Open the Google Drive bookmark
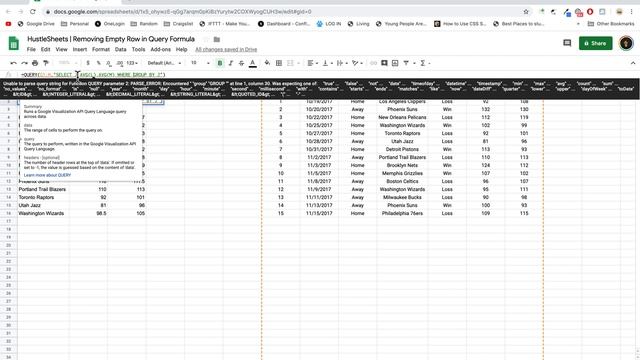Image resolution: width=640 pixels, height=360 pixels. click(x=36, y=24)
